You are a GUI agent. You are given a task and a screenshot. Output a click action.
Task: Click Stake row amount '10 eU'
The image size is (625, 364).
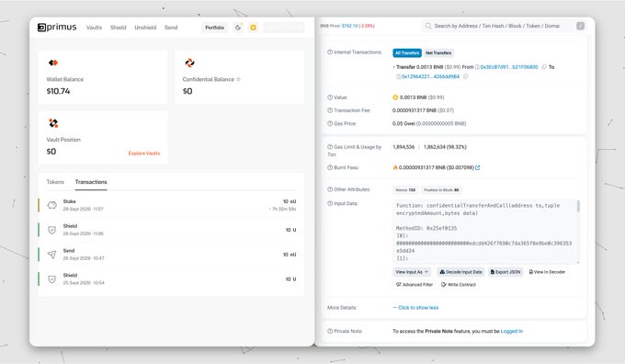(290, 201)
